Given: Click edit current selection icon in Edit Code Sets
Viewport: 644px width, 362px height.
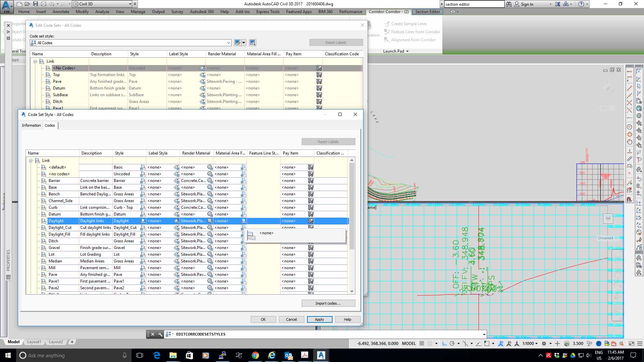Looking at the screenshot, I should [x=238, y=43].
